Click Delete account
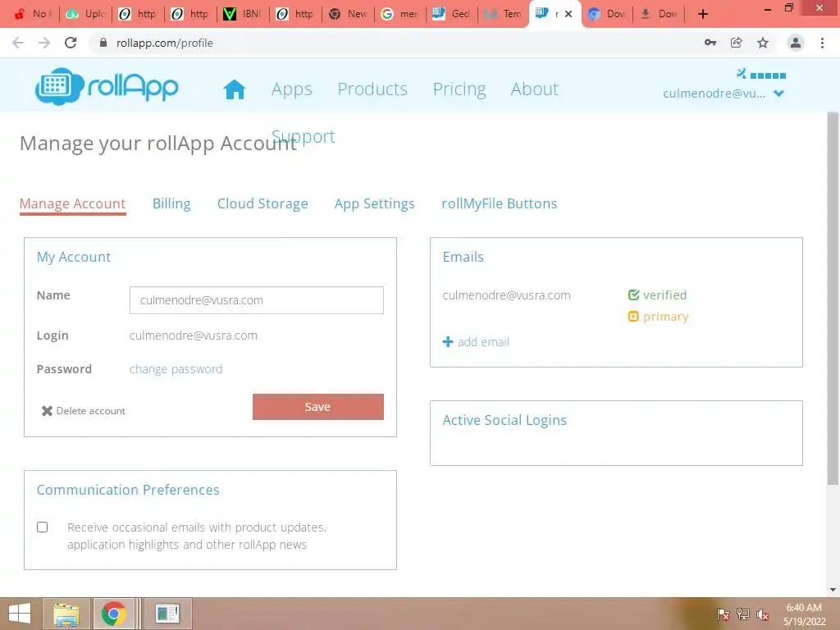This screenshot has height=630, width=840. point(90,411)
